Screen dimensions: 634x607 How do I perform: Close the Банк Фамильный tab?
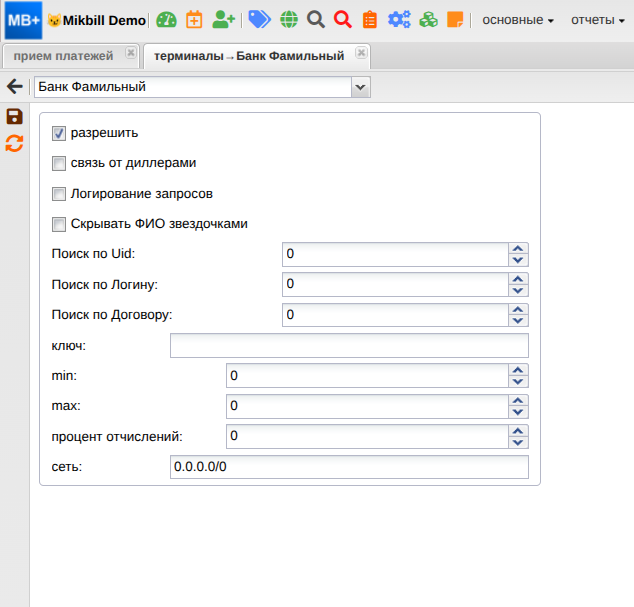[361, 53]
